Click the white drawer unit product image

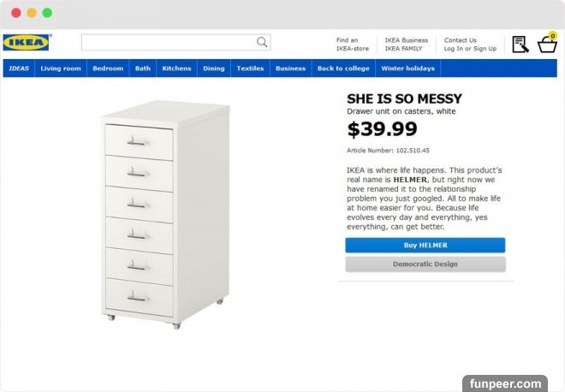pos(166,215)
